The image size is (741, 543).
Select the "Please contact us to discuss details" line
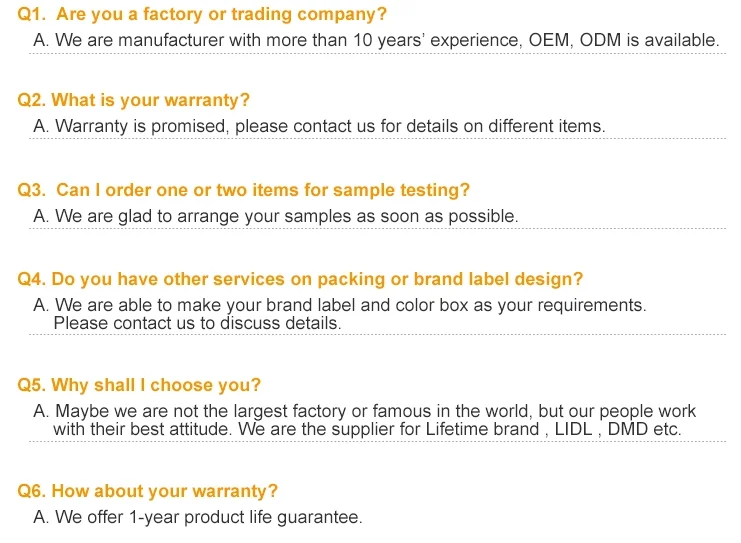click(197, 323)
